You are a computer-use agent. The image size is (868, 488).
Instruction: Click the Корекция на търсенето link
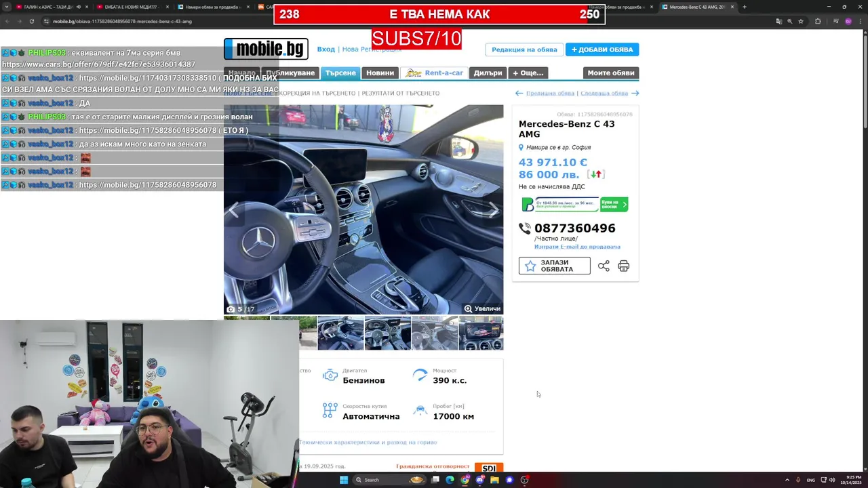(x=317, y=93)
